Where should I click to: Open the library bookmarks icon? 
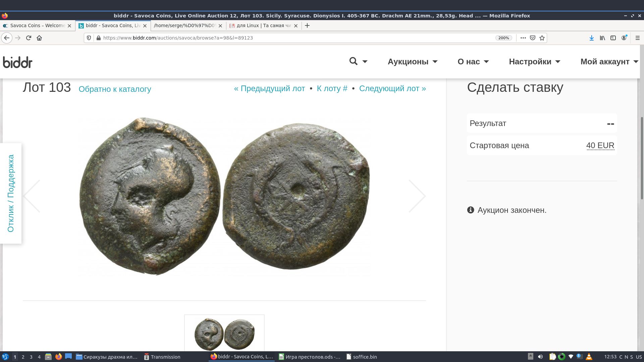coord(602,38)
